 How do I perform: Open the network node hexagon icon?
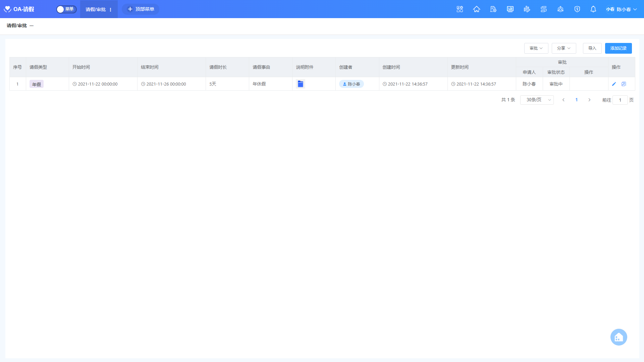[560, 9]
